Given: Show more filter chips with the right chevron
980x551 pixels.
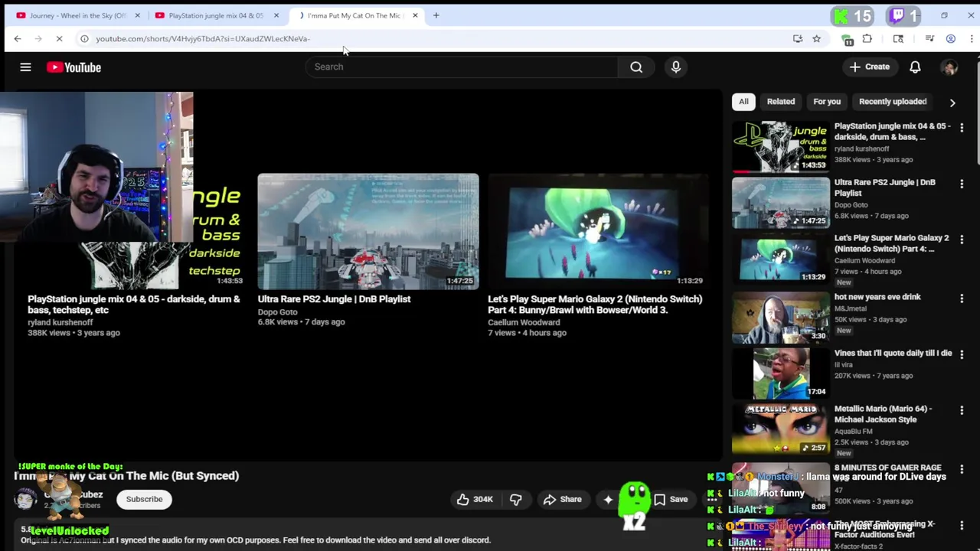Looking at the screenshot, I should tap(952, 102).
